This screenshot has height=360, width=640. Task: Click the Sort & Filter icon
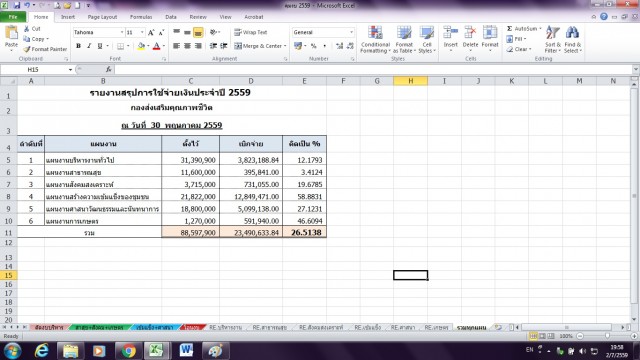[553, 33]
